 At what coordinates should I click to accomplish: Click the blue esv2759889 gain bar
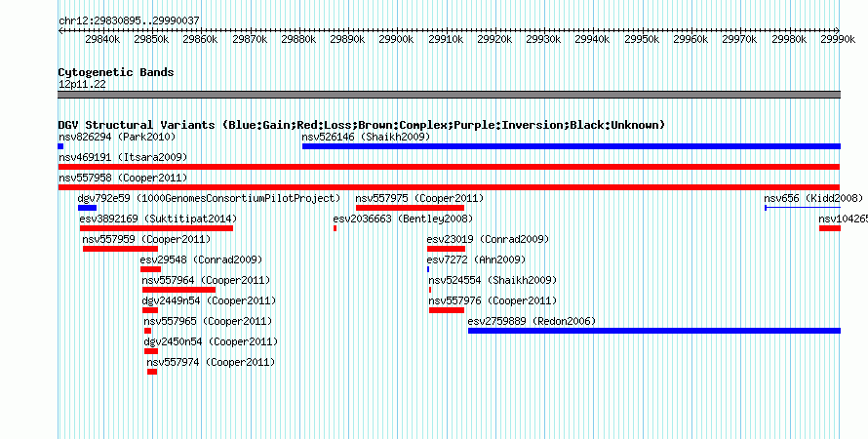coord(654,331)
